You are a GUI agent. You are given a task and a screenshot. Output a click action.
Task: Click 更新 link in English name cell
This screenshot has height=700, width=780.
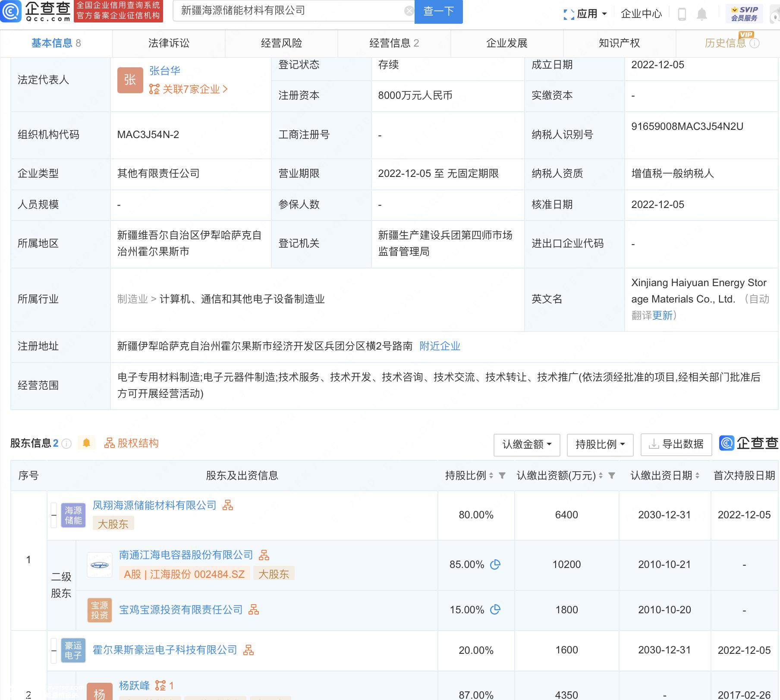[662, 315]
